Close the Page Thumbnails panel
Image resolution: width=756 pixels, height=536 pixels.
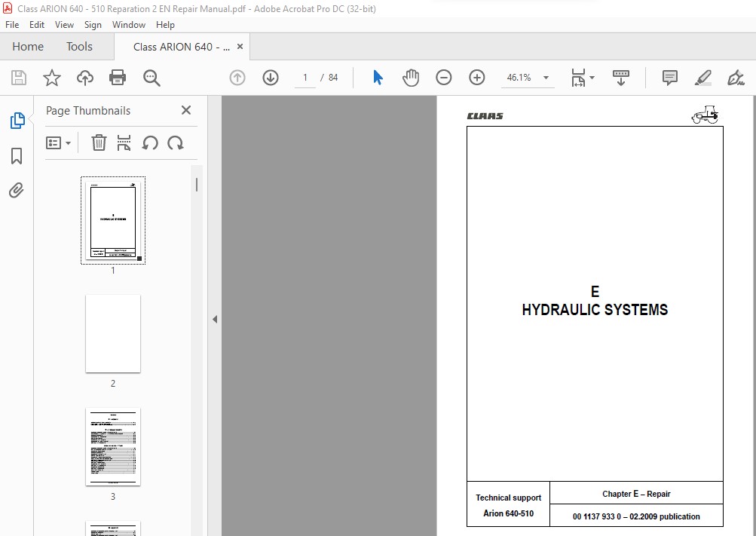(186, 110)
